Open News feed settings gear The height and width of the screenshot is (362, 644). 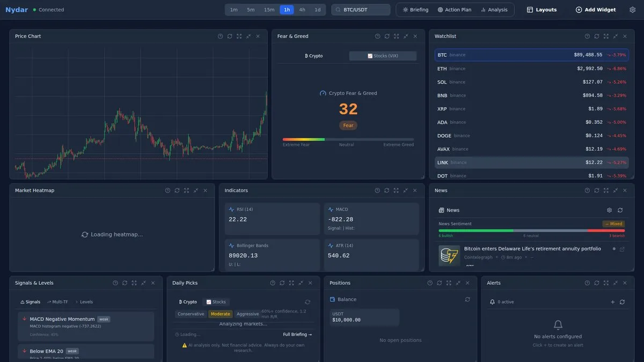(609, 210)
